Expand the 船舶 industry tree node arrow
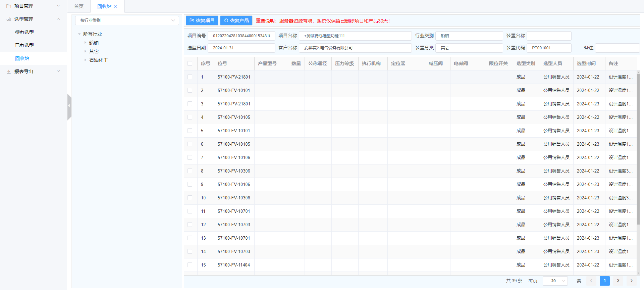Image resolution: width=644 pixels, height=290 pixels. coord(85,43)
